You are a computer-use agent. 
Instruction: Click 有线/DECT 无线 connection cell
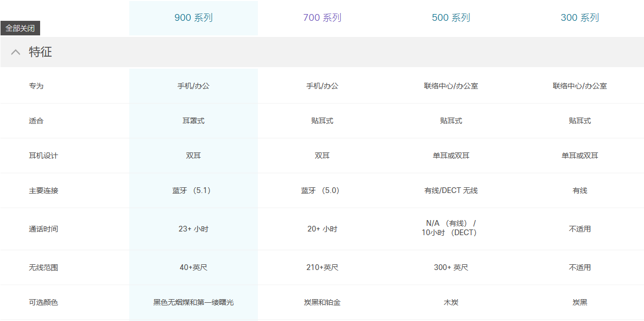[x=451, y=190]
